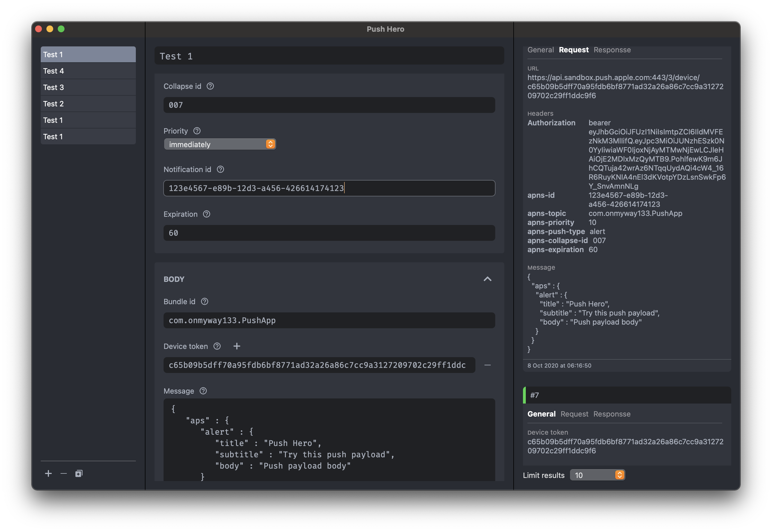The height and width of the screenshot is (532, 772).
Task: Click the add new test icon
Action: pos(47,473)
